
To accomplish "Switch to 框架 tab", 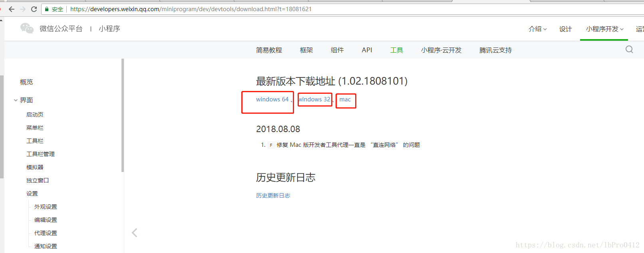I will click(306, 50).
